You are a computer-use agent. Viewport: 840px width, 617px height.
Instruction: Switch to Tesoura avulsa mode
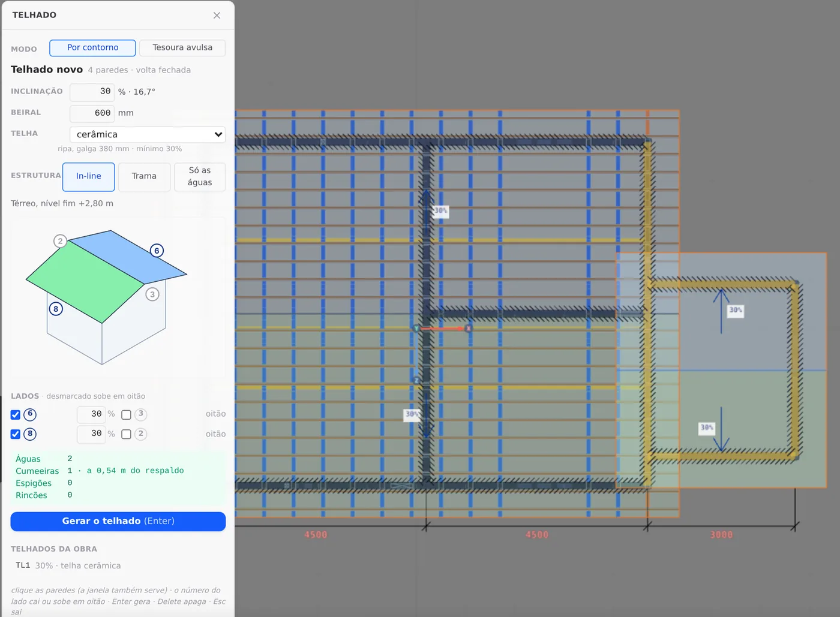pos(182,48)
